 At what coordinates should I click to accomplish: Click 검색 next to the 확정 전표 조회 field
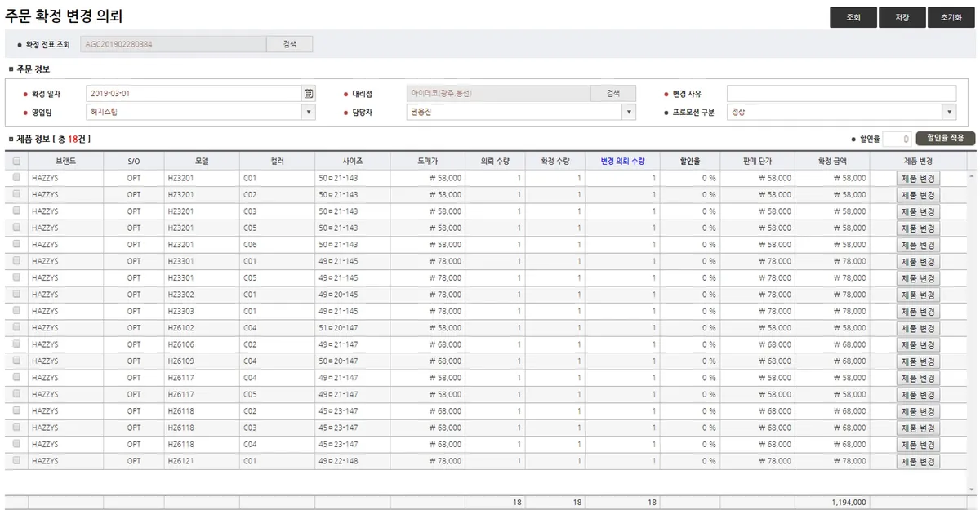coord(290,44)
